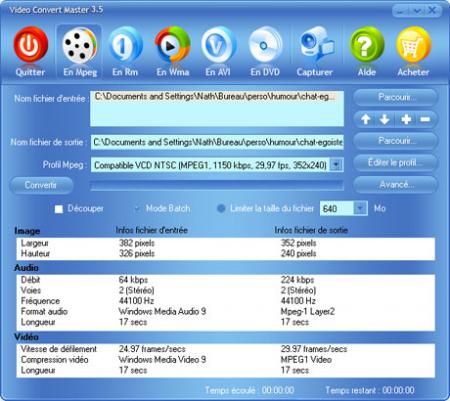Click the Nom fichier de sortie field
This screenshot has width=450, height=401.
pos(217,142)
